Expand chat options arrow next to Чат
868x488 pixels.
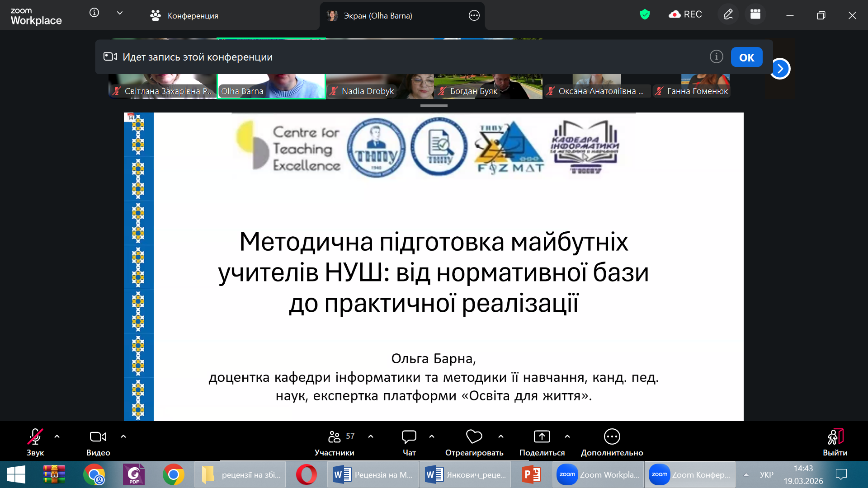432,436
